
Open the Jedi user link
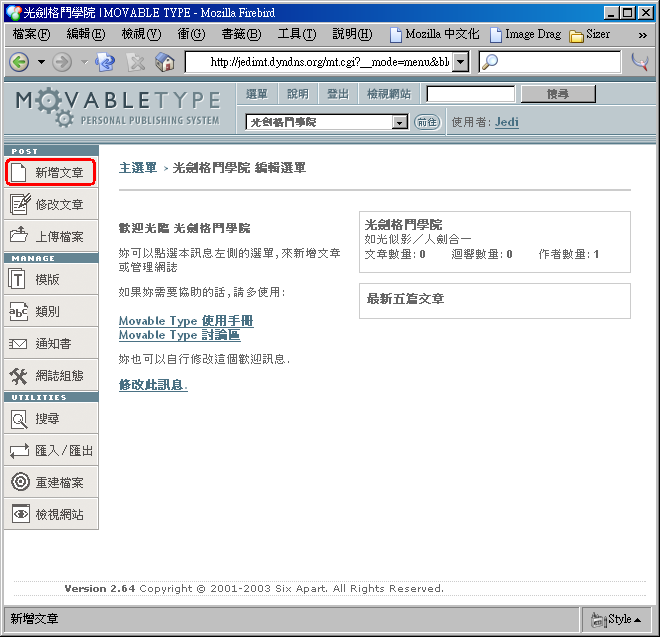point(506,122)
